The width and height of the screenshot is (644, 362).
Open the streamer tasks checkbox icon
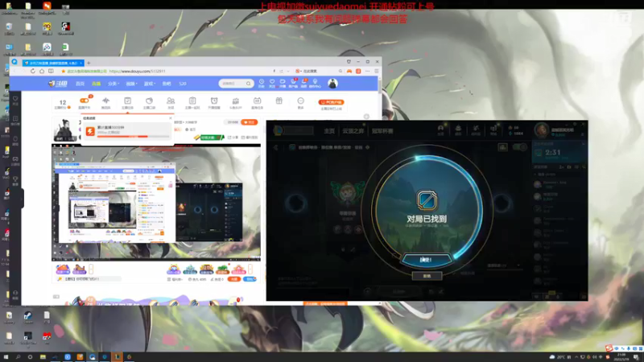[x=128, y=101]
